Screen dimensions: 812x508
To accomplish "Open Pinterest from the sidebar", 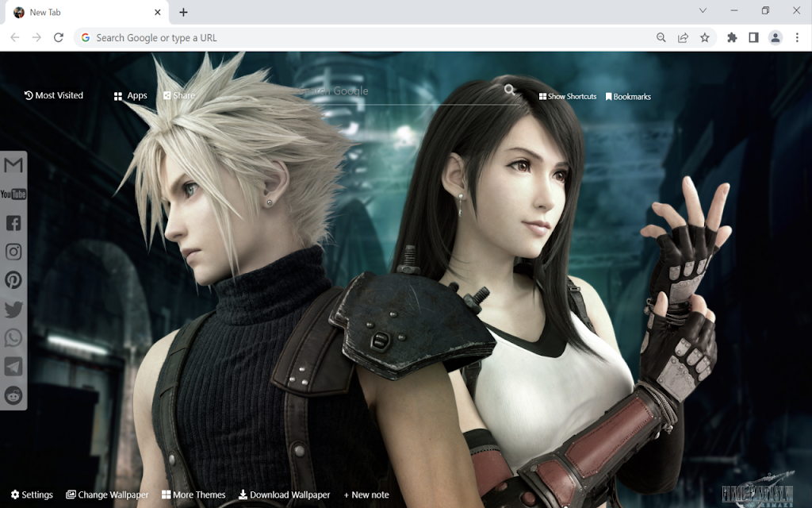I will pyautogui.click(x=13, y=280).
